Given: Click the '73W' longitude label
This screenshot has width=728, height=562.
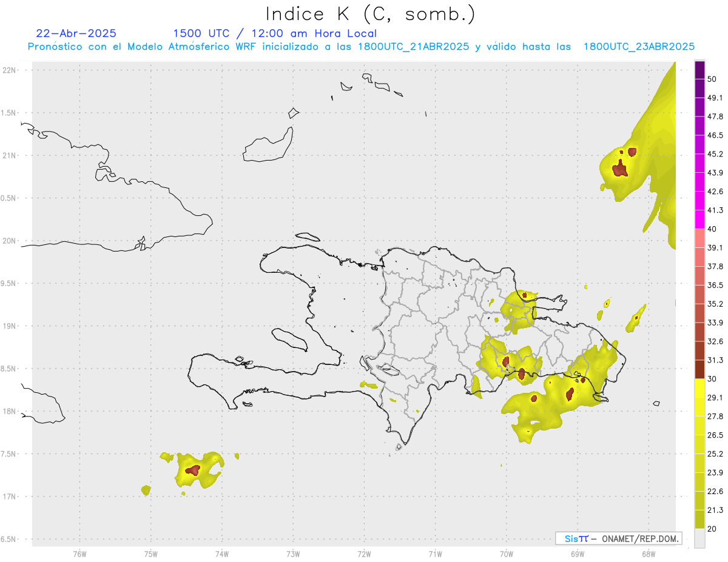Looking at the screenshot, I should tap(293, 554).
